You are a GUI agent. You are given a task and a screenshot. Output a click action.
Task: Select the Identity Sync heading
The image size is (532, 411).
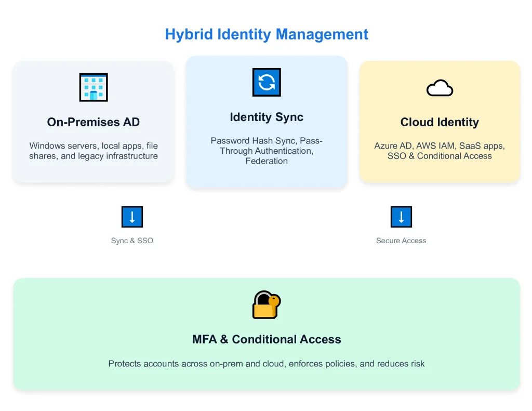point(267,117)
